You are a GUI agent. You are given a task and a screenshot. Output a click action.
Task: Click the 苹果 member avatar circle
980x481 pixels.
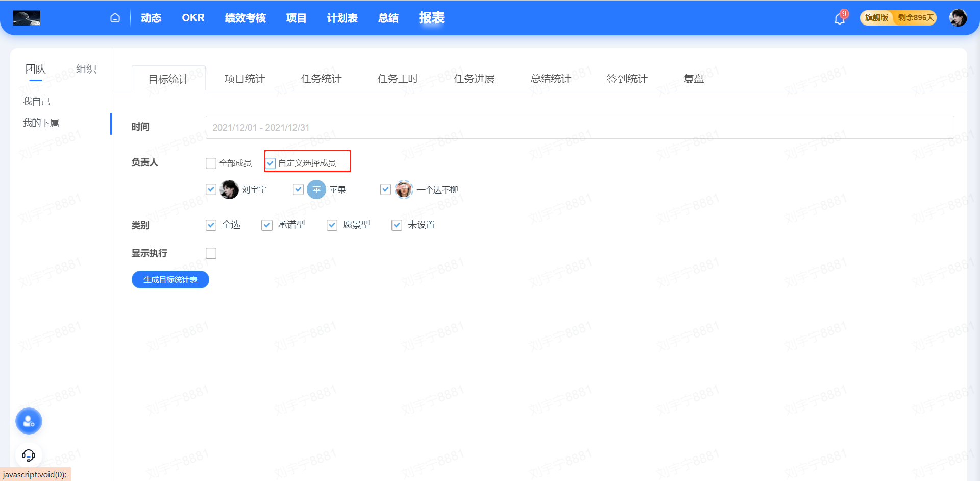point(316,189)
